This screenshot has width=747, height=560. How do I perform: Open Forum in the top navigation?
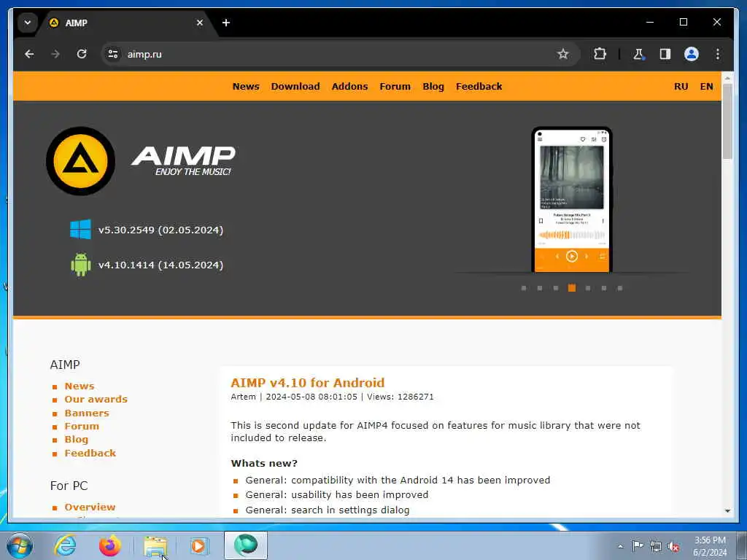click(x=395, y=86)
